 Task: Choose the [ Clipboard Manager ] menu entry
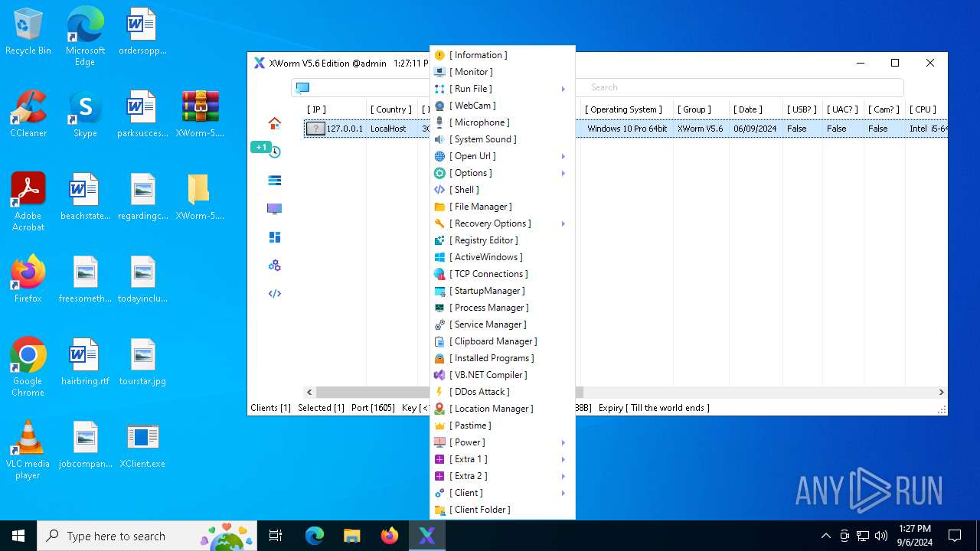click(x=502, y=341)
